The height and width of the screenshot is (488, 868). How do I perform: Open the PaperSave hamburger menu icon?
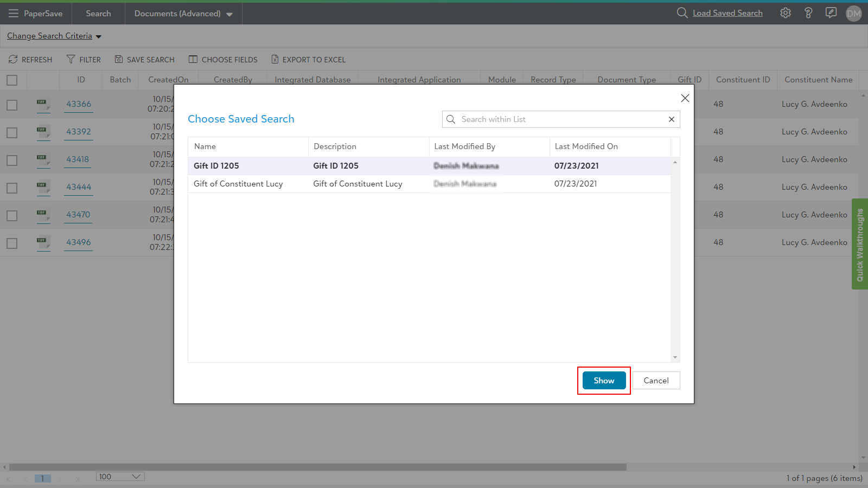(13, 14)
